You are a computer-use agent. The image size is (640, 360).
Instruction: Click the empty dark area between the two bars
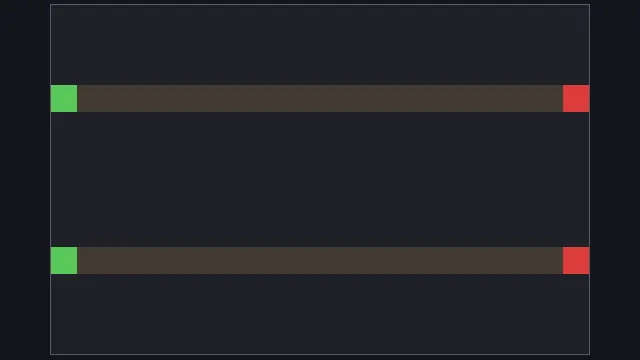(320, 180)
